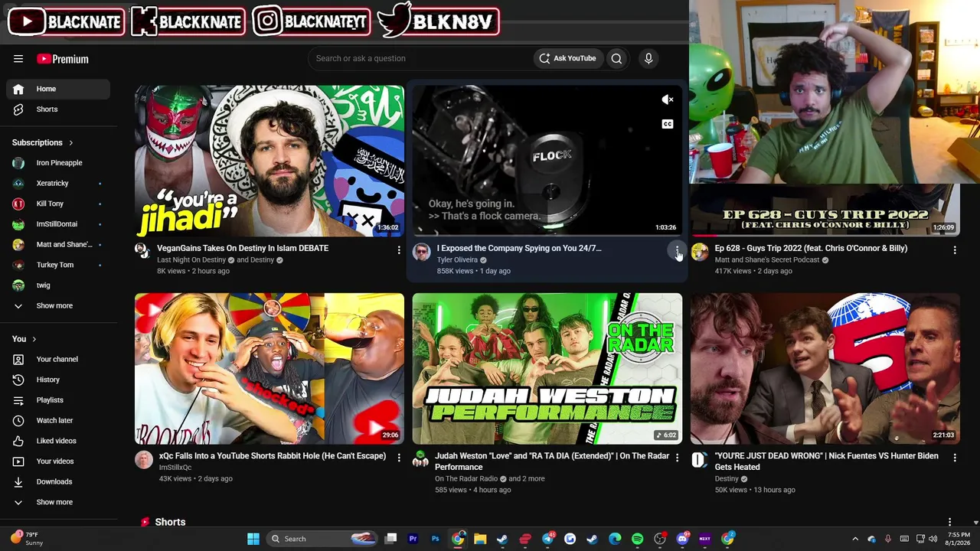980x551 pixels.
Task: Open taskbar clock showing 7:55 PM
Action: click(959, 539)
